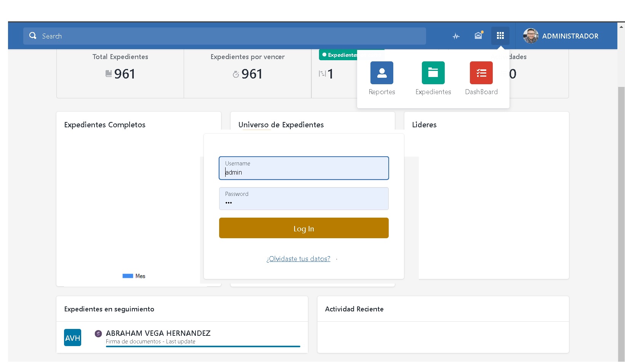Click the AVH initials badge
This screenshot has height=364, width=625.
click(72, 338)
